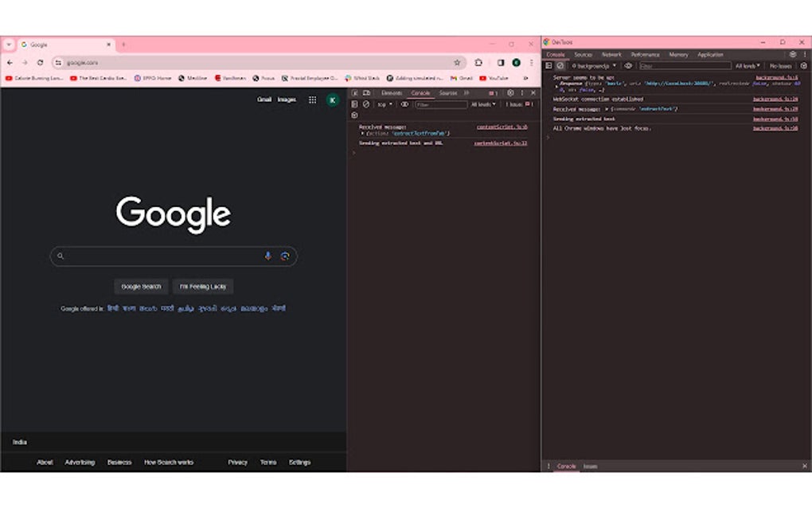Open the Google apps grid launcher
The height and width of the screenshot is (508, 812).
(311, 100)
